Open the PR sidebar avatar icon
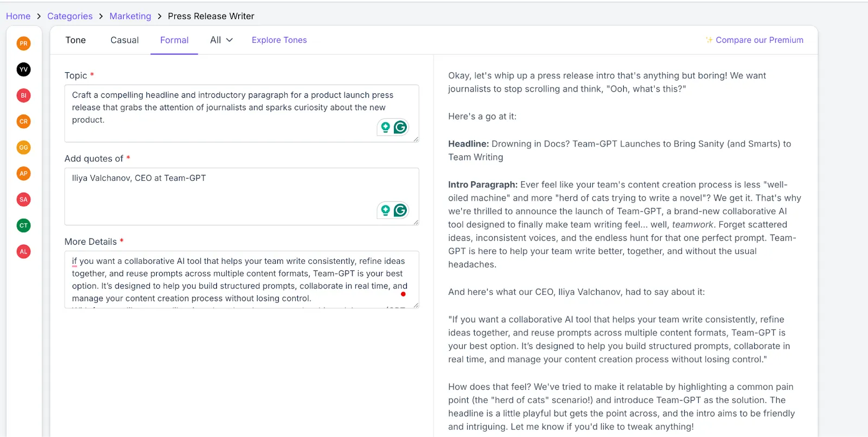The width and height of the screenshot is (868, 437). 23,43
